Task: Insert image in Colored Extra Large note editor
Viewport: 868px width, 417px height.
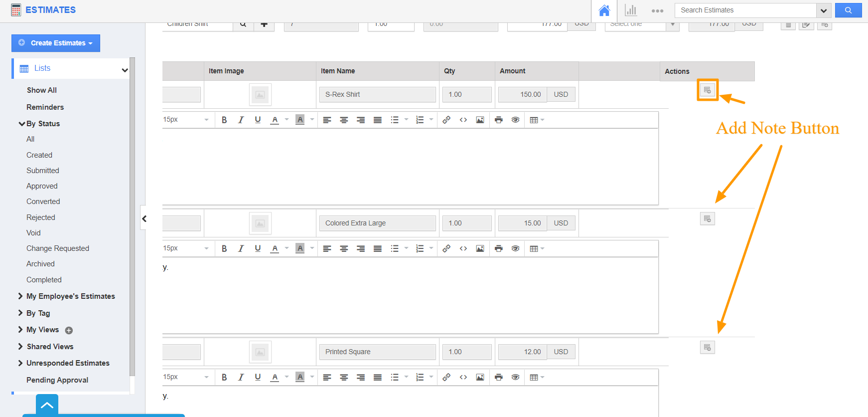Action: tap(480, 248)
